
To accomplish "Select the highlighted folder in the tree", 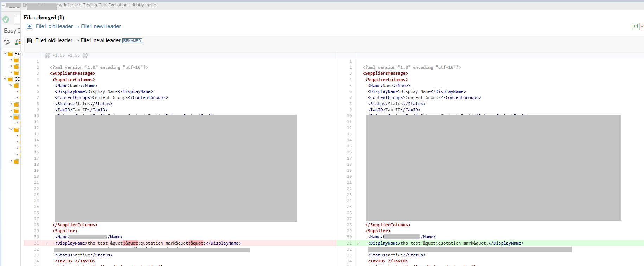I will pos(16,117).
